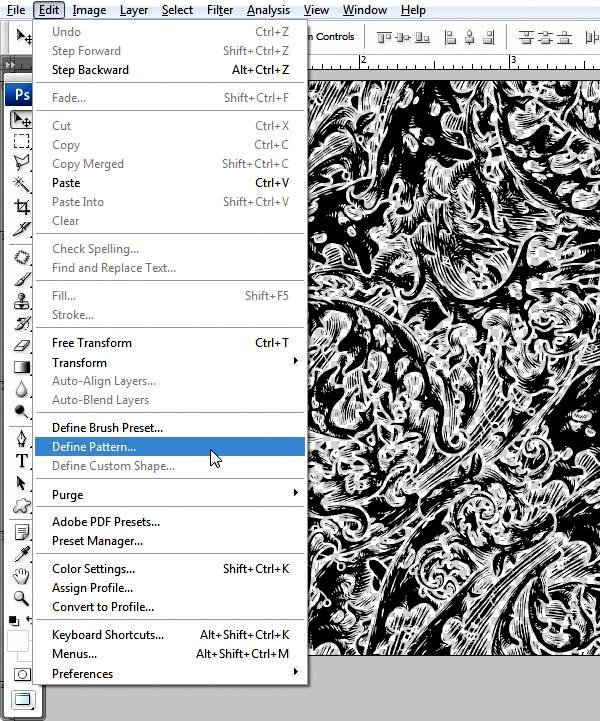The width and height of the screenshot is (600, 721).
Task: Select the Polygonal Lasso tool
Action: click(x=21, y=162)
